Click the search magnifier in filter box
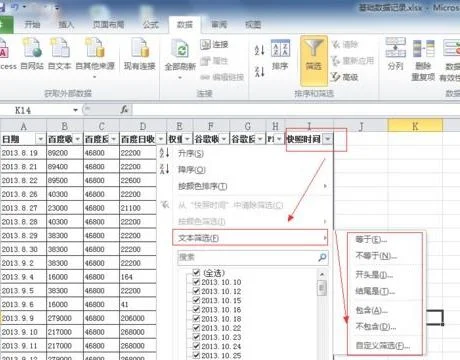The image size is (460, 360). [x=322, y=257]
